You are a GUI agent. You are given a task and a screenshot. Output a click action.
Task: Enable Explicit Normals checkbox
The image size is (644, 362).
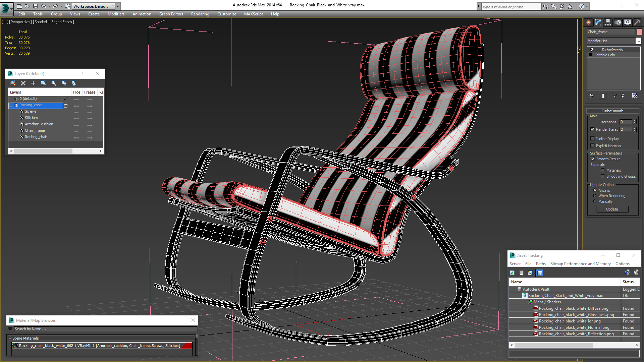[x=592, y=146]
